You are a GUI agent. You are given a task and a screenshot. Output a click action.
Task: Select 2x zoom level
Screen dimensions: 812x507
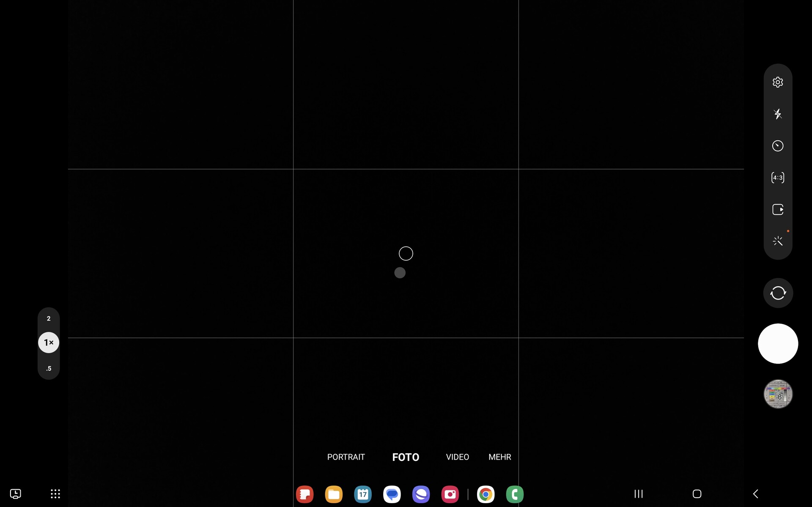49,318
